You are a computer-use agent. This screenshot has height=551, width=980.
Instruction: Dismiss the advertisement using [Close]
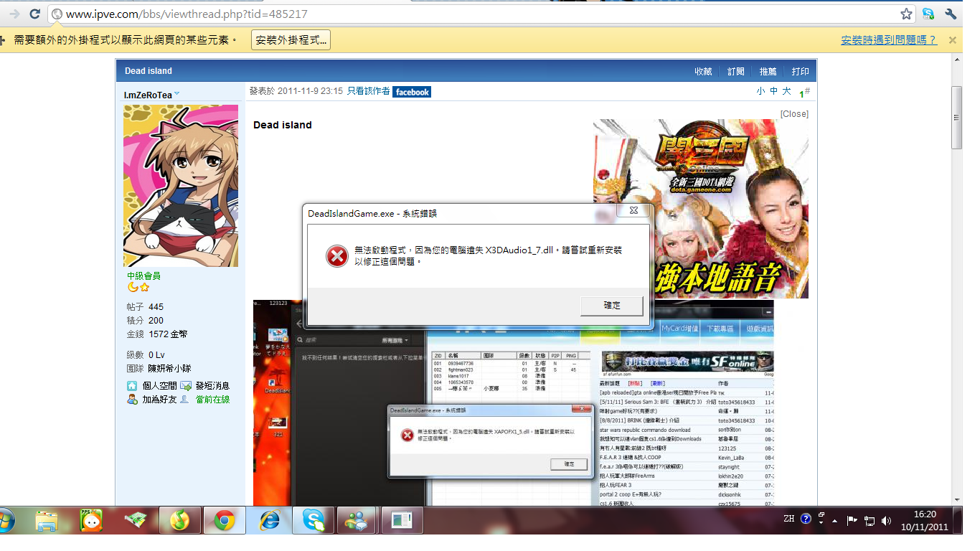point(794,114)
